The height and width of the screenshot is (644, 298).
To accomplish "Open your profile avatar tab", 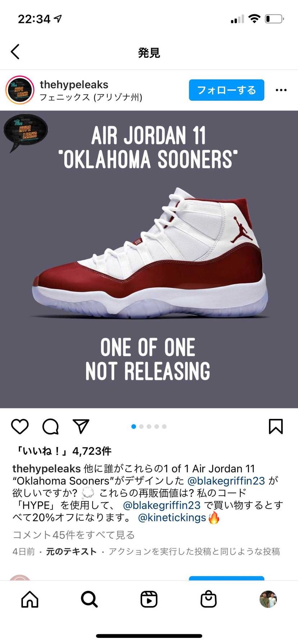I will [x=268, y=599].
